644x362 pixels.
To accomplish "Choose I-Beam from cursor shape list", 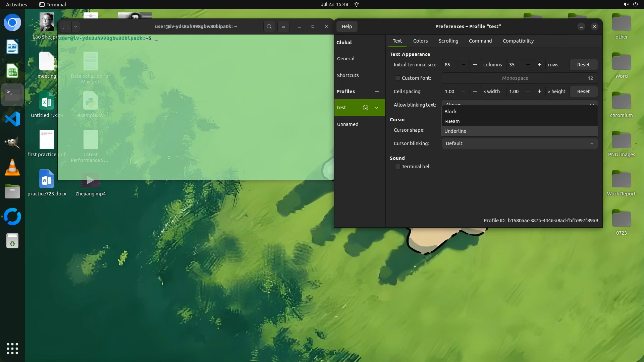I will (452, 121).
